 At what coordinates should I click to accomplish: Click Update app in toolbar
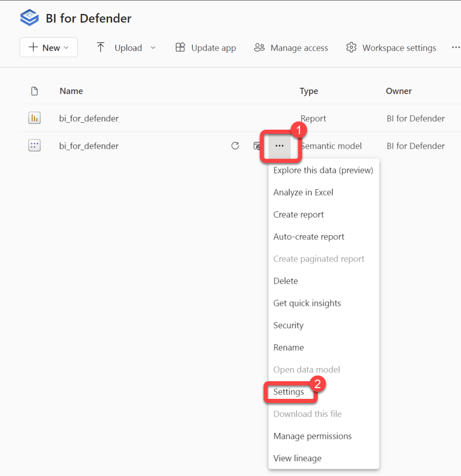click(205, 48)
